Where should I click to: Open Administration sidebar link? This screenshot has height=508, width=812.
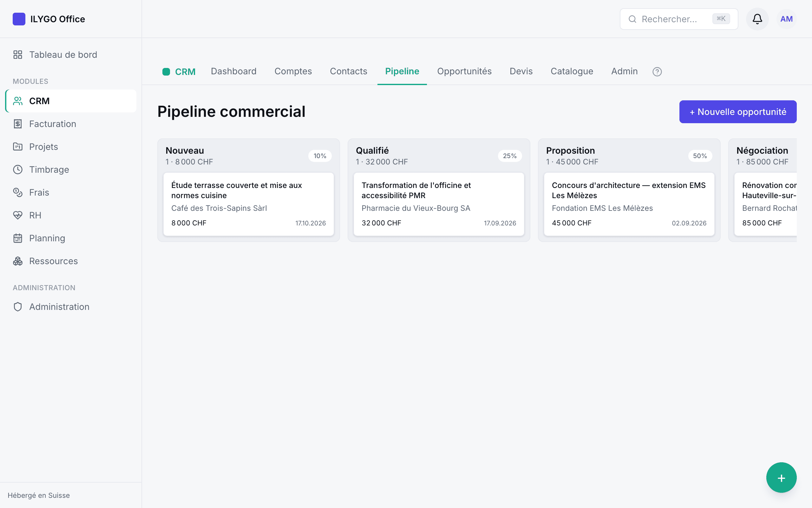71,306
